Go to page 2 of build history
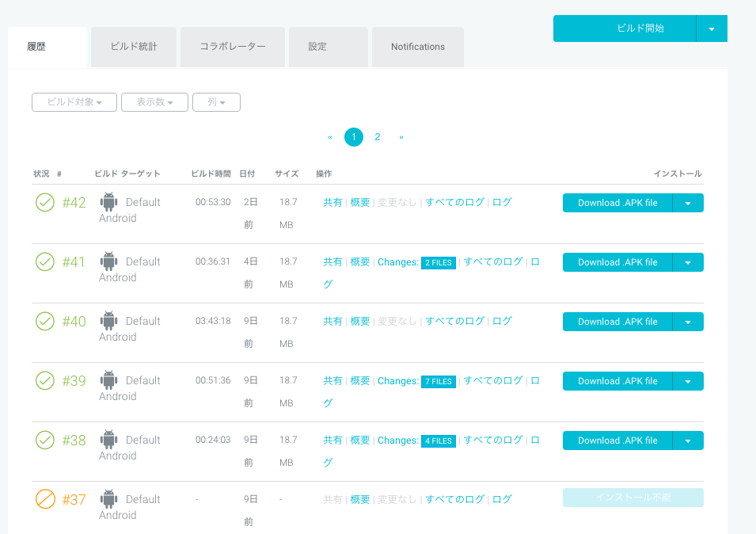This screenshot has width=756, height=534. click(378, 137)
